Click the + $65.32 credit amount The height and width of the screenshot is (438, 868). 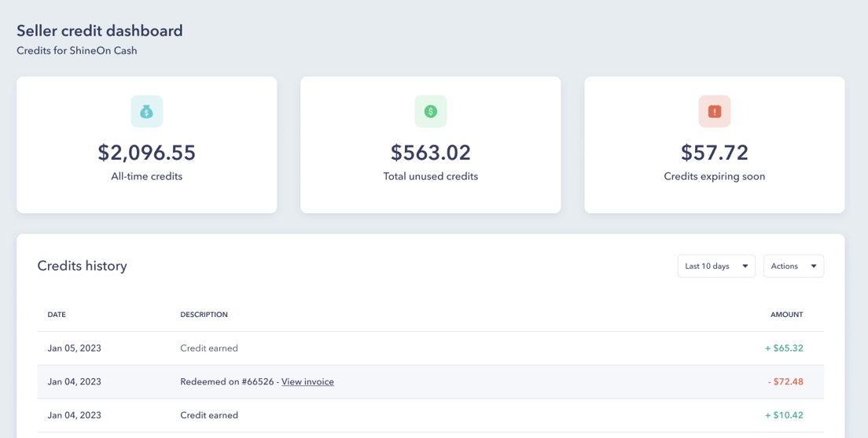[x=784, y=348]
